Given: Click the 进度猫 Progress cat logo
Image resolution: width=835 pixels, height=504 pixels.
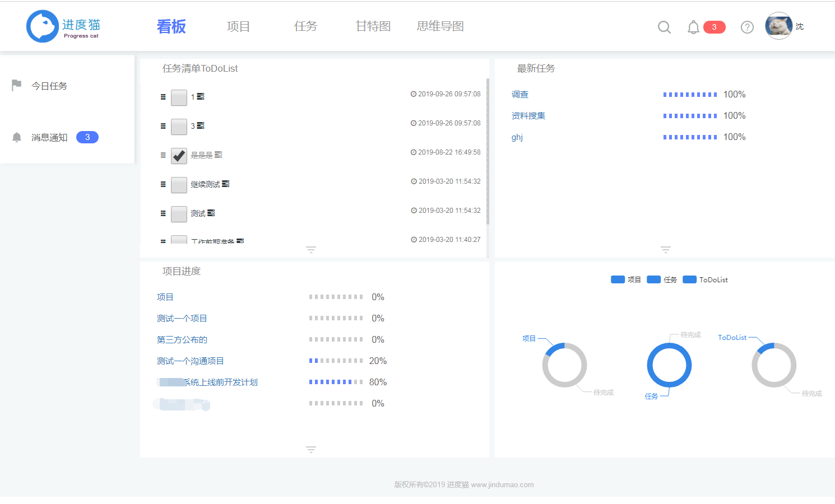Looking at the screenshot, I should (x=62, y=26).
